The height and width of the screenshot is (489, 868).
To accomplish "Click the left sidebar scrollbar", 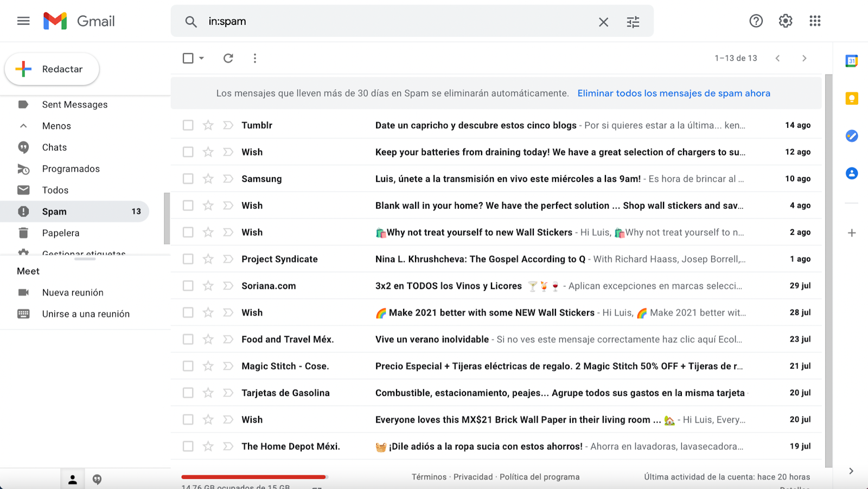I will point(167,218).
